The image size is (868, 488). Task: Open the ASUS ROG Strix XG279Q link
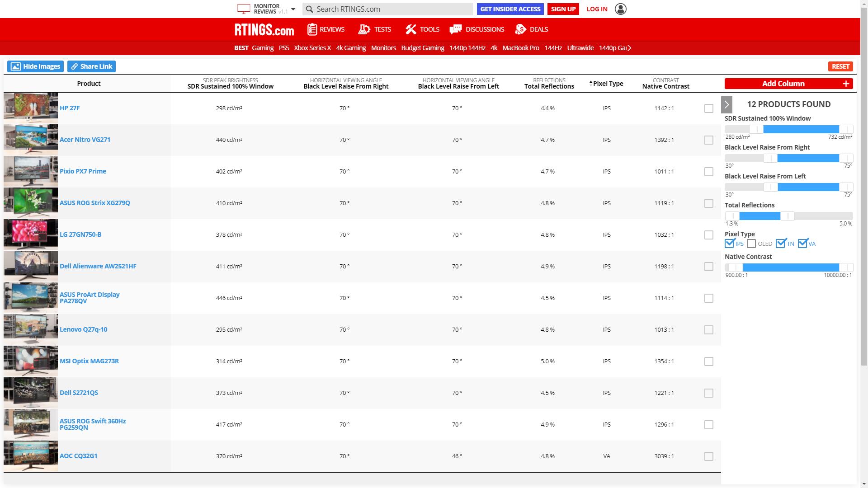point(95,203)
